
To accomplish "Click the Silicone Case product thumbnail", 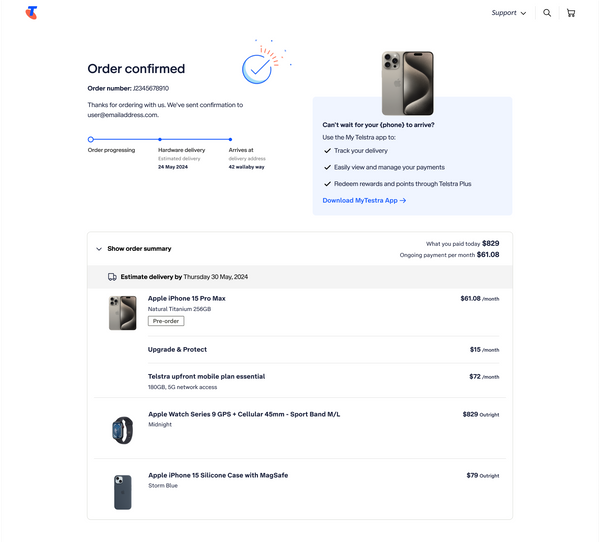I will click(123, 492).
